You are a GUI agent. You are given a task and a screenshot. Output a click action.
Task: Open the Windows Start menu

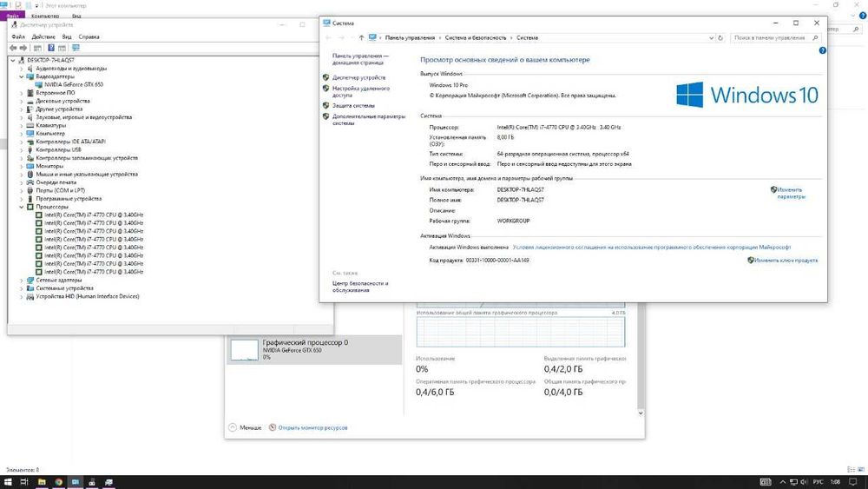click(x=9, y=482)
